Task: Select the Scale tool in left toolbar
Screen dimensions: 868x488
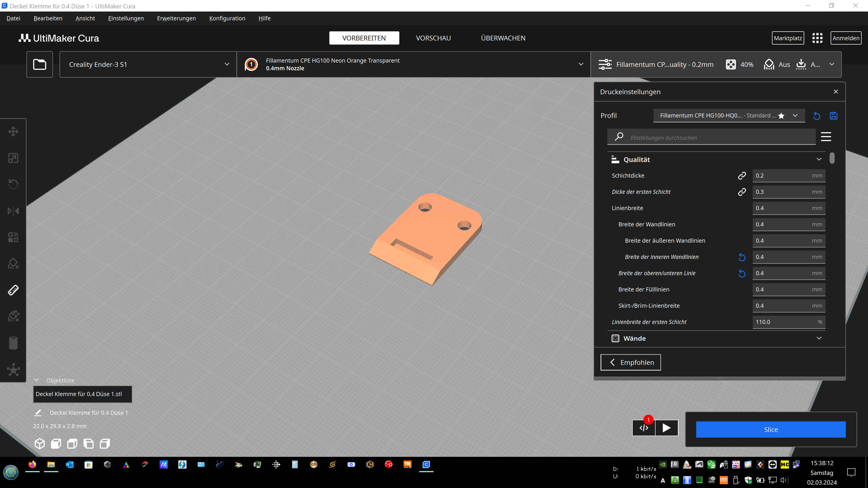Action: pos(13,158)
